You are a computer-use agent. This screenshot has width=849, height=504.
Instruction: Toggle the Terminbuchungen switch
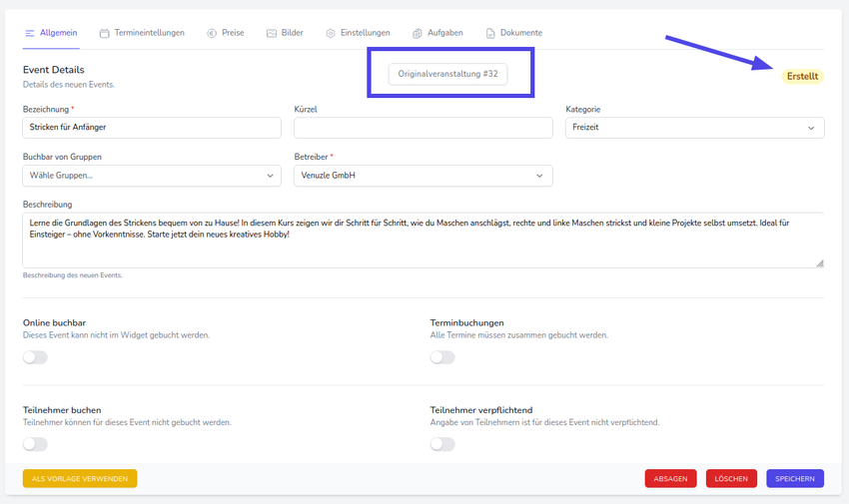(442, 357)
